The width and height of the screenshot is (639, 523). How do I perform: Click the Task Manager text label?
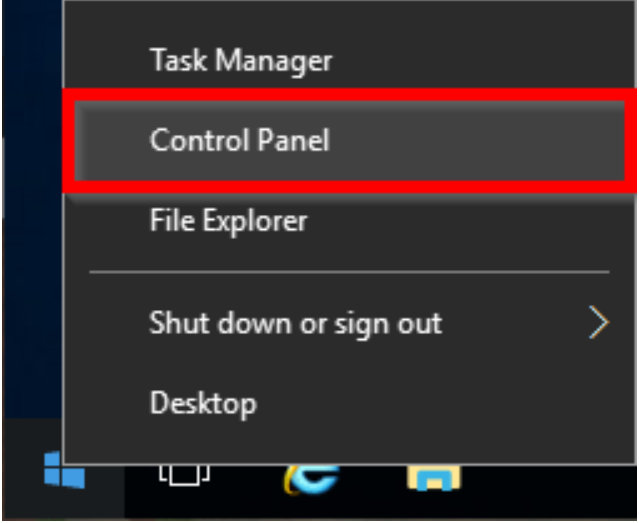(240, 60)
